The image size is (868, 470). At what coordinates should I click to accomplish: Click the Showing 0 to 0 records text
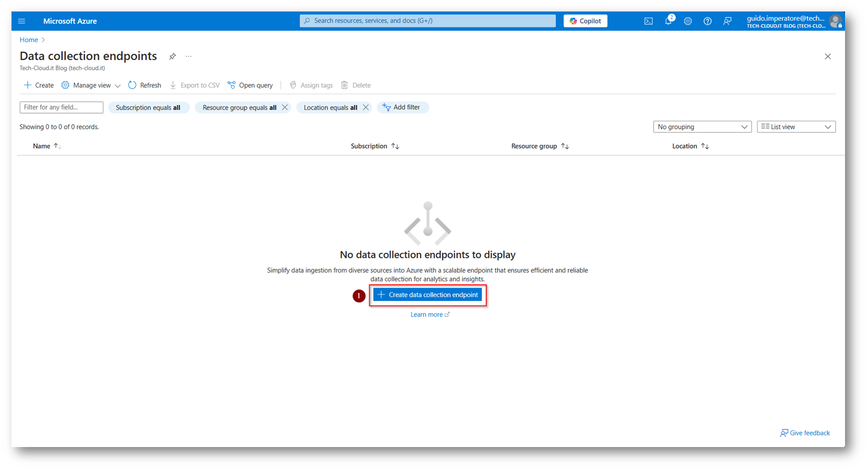point(59,127)
